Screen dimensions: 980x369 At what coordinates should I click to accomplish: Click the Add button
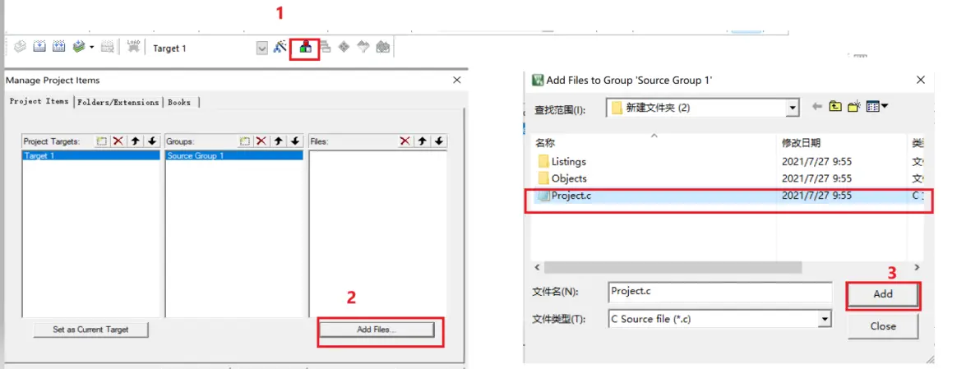[x=883, y=294]
